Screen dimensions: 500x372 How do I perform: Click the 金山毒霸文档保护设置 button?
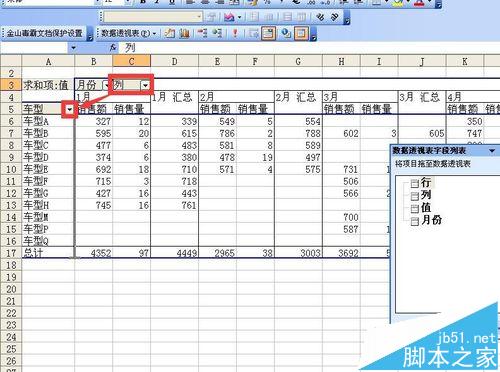click(x=44, y=33)
